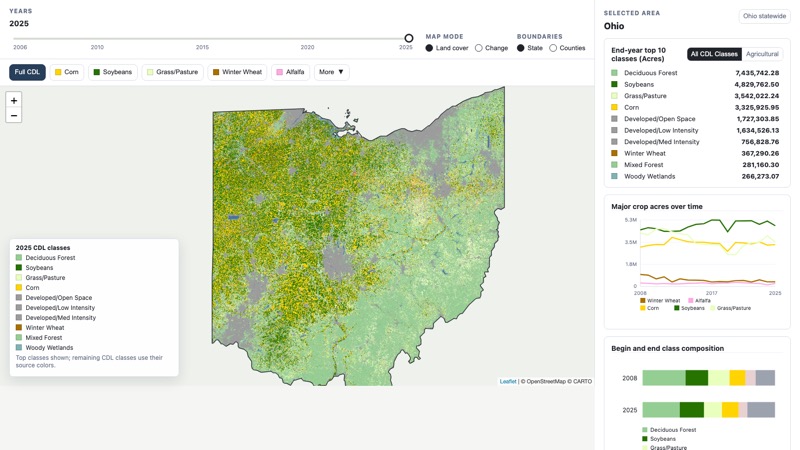Zoom out of the map

coord(14,116)
